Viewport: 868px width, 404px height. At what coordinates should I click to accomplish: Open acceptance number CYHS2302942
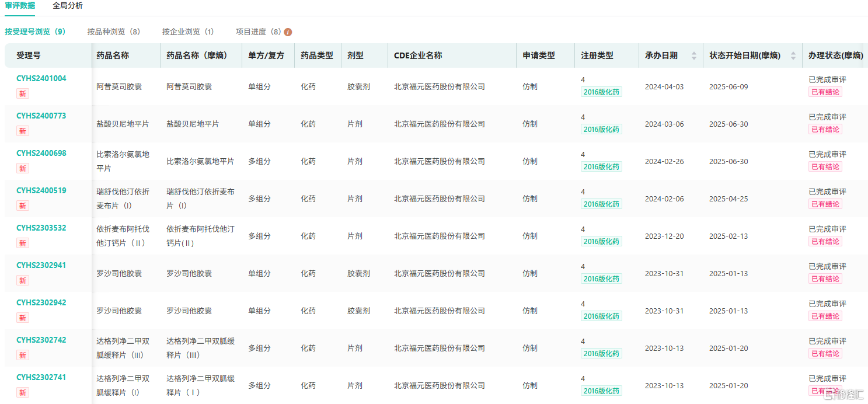click(x=41, y=302)
